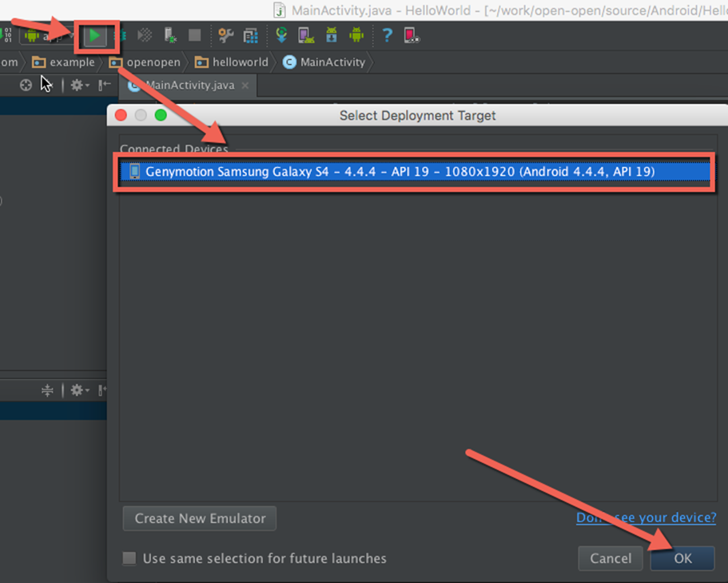Screen dimensions: 728x583
Task: Confirm deployment by clicking OK
Action: [682, 558]
